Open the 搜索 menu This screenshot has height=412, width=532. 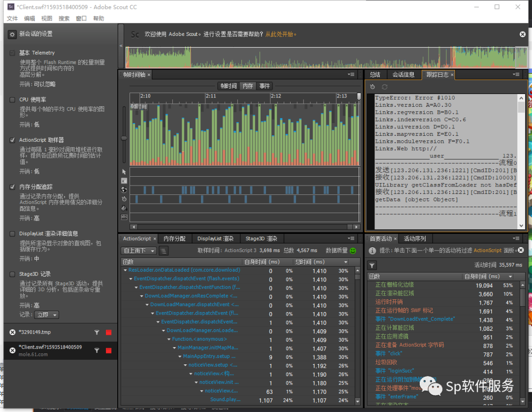64,18
